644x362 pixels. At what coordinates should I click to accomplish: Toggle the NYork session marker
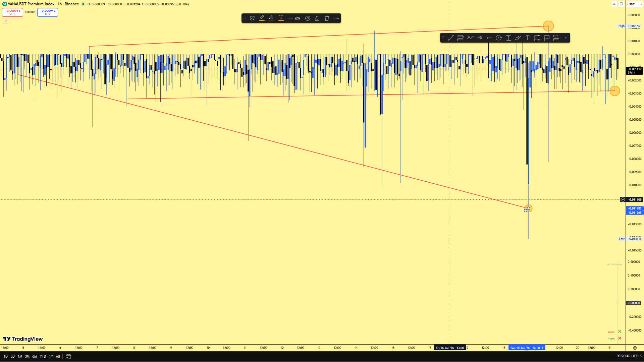click(x=620, y=338)
